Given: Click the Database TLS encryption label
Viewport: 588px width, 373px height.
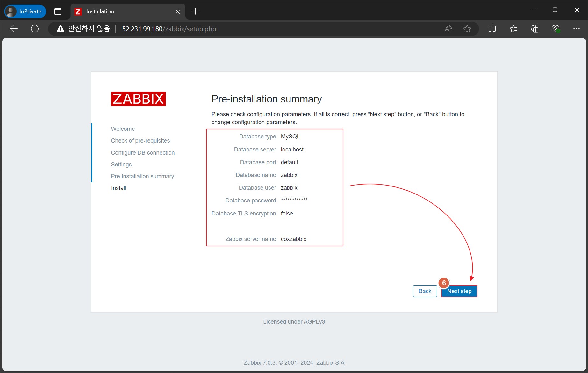Looking at the screenshot, I should coord(244,214).
